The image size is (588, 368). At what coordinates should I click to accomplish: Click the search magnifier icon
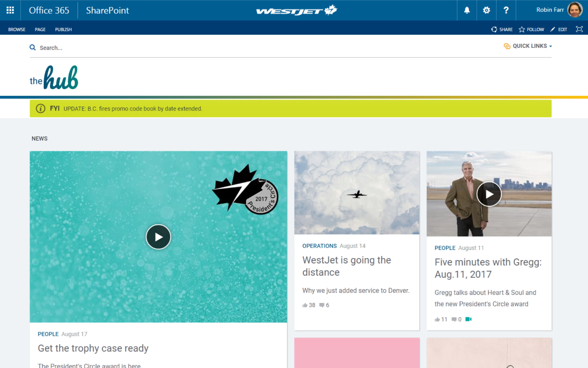(x=33, y=48)
